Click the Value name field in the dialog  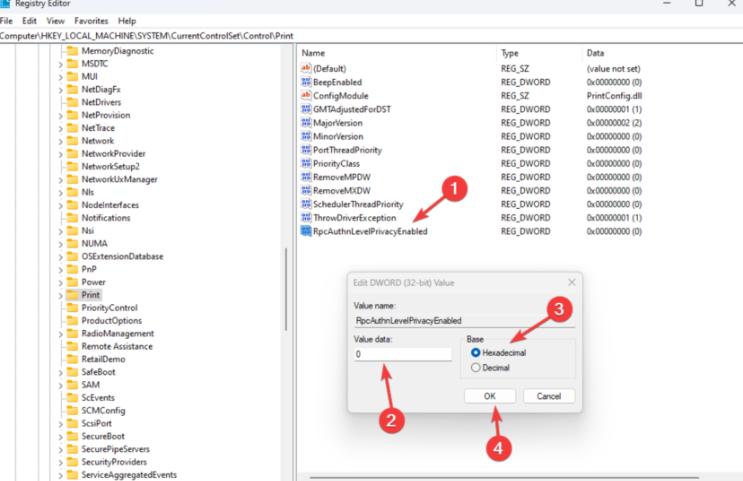coord(464,320)
